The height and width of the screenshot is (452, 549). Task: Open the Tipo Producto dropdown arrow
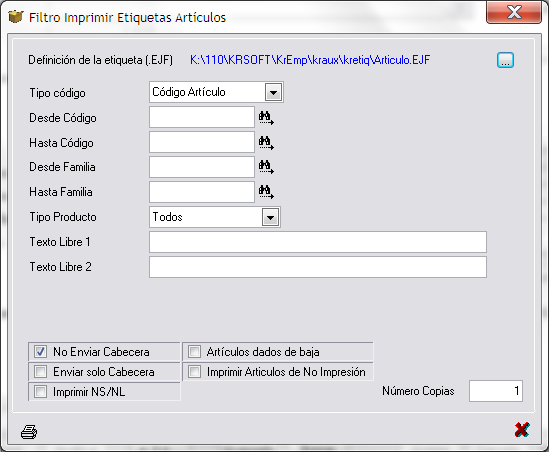pos(270,217)
